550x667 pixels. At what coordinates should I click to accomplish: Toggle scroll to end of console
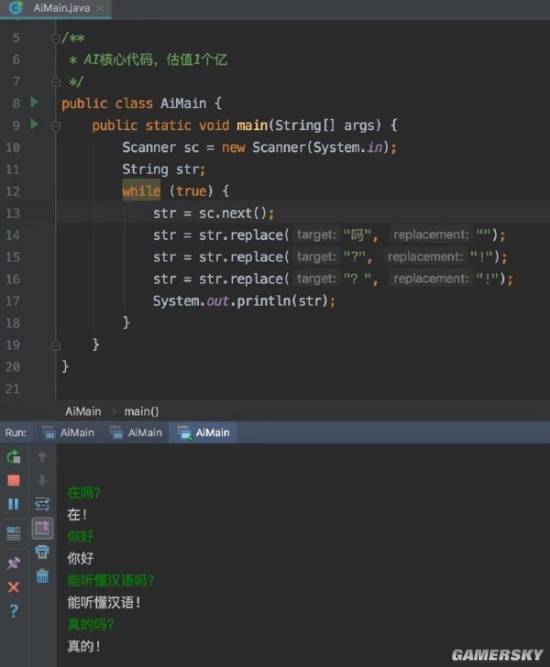[x=42, y=528]
